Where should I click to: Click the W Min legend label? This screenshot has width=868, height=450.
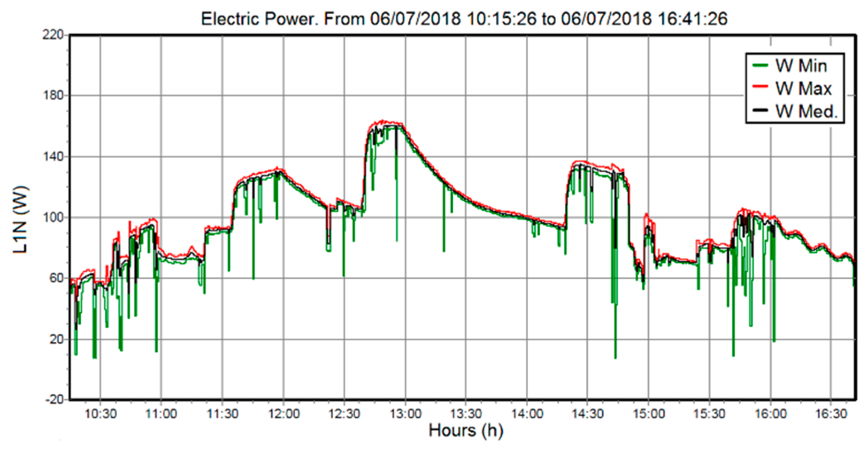tap(801, 66)
